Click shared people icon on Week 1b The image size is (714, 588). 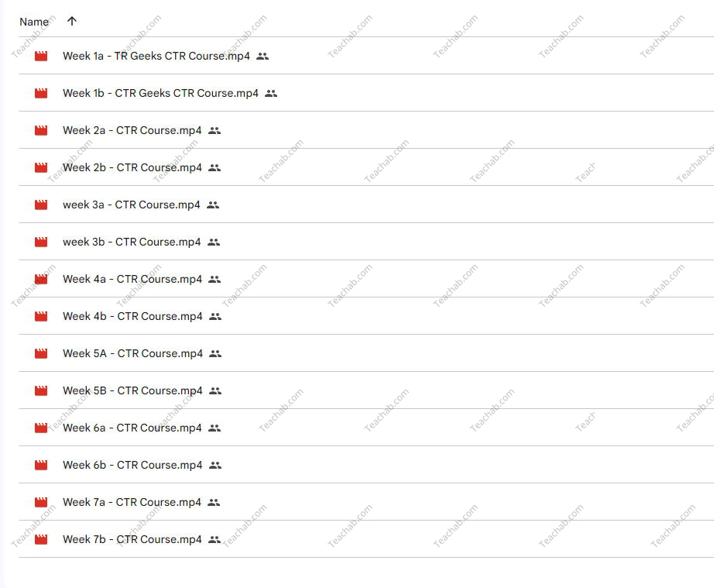tap(270, 93)
